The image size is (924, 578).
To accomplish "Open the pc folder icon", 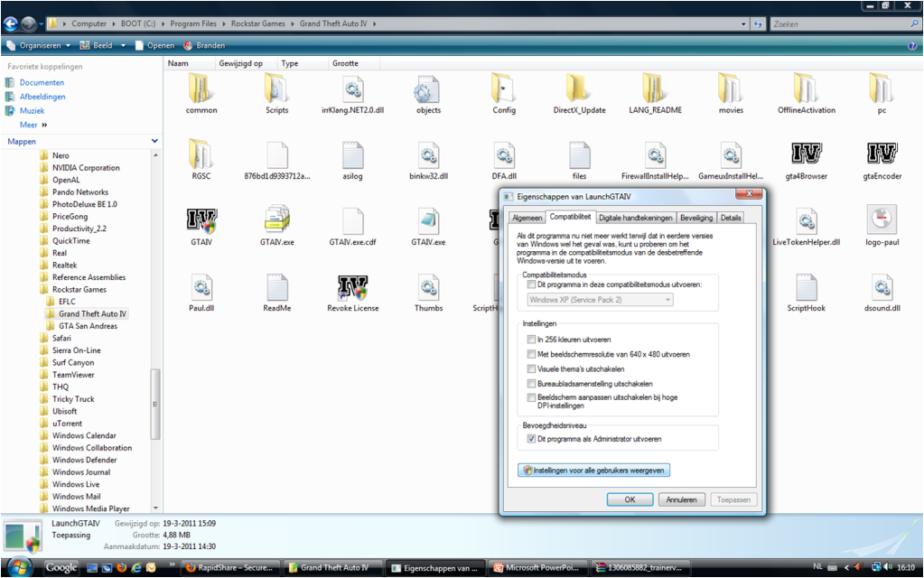I will (882, 89).
